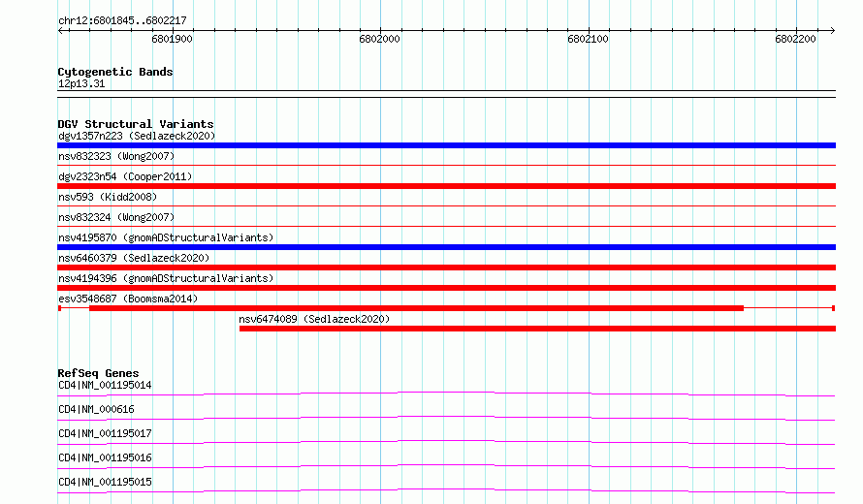
Task: Click the blue bar of dgv1357n223
Action: [446, 145]
